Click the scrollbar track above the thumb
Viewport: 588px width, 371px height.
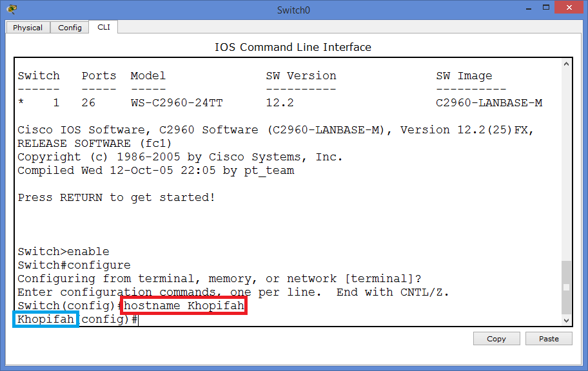point(566,161)
